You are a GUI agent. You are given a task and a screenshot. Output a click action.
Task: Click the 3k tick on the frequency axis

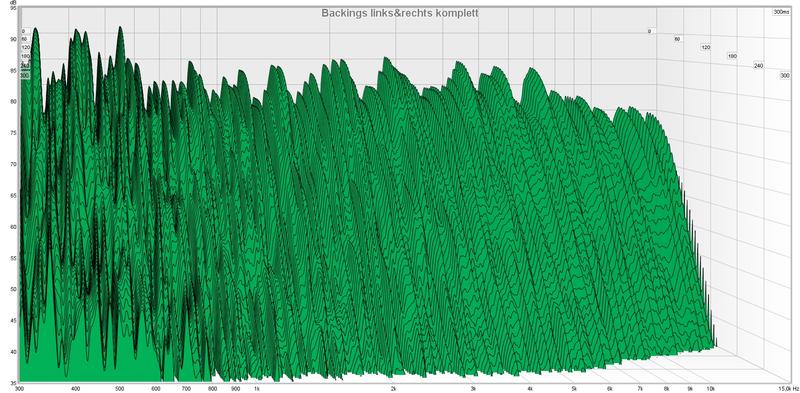[x=472, y=389]
